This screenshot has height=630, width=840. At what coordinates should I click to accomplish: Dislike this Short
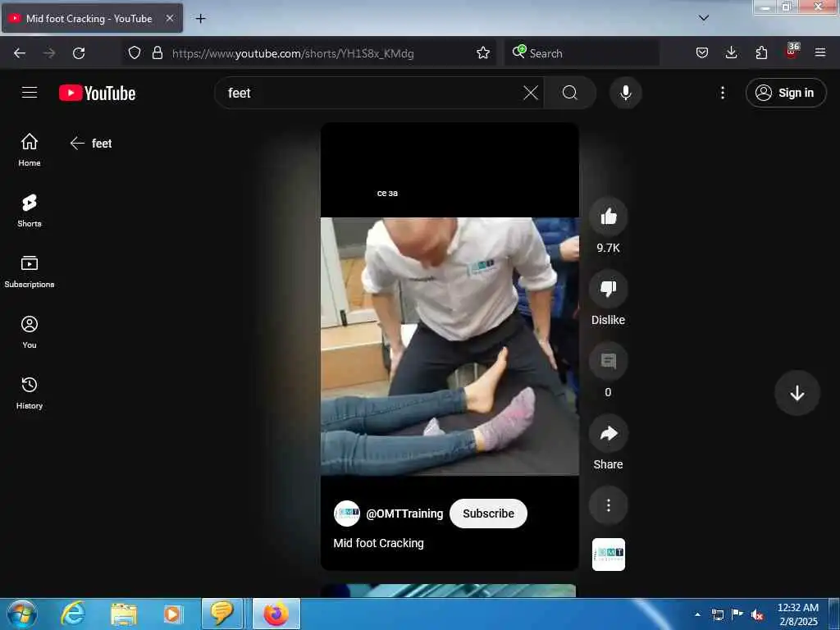tap(608, 290)
